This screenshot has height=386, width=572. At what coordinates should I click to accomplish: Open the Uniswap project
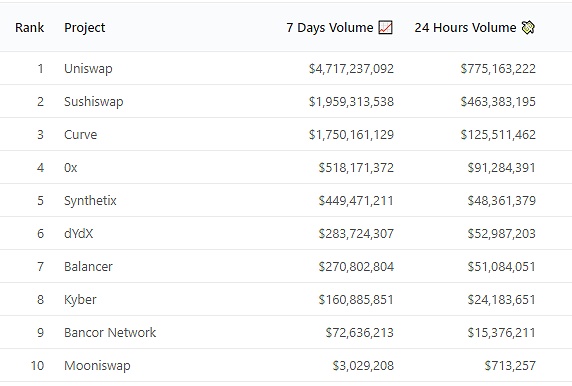(88, 69)
